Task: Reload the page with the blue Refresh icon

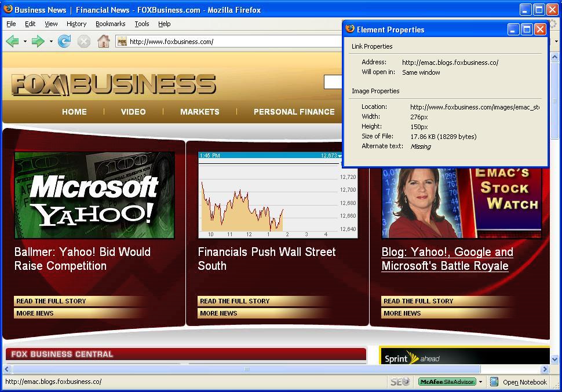Action: click(x=64, y=42)
